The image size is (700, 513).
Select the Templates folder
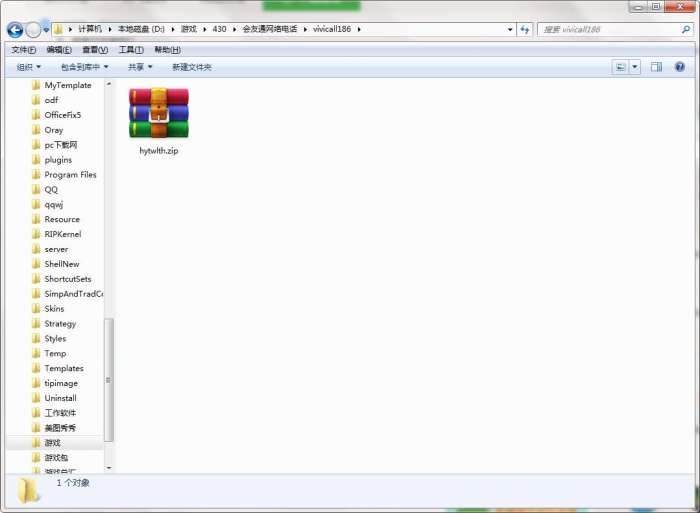tap(64, 368)
